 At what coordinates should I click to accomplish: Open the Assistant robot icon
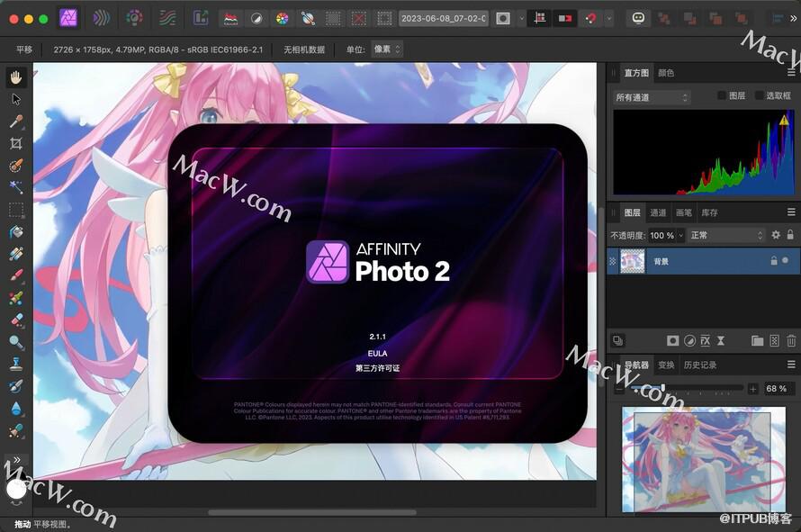(x=638, y=18)
